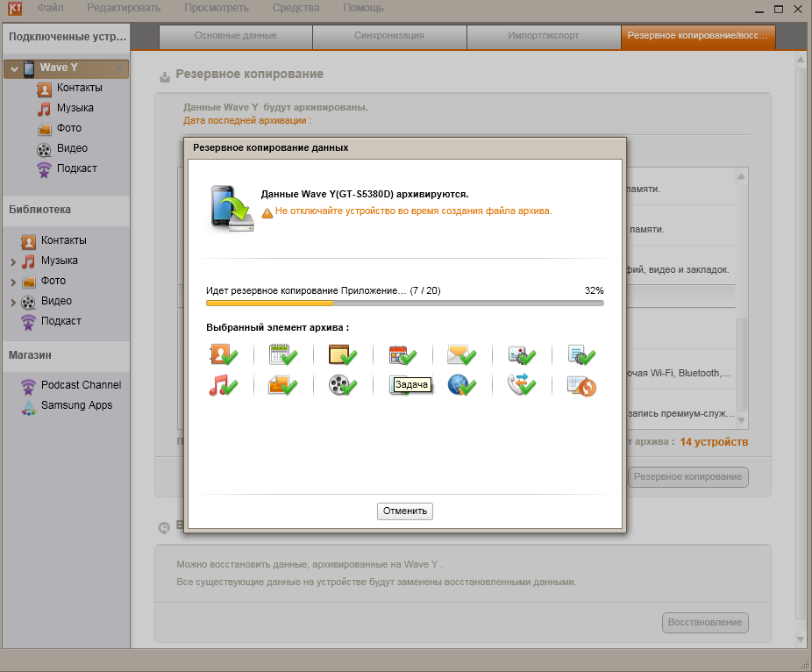The width and height of the screenshot is (812, 672).
Task: Expand the library Видео tree node
Action: pyautogui.click(x=13, y=302)
